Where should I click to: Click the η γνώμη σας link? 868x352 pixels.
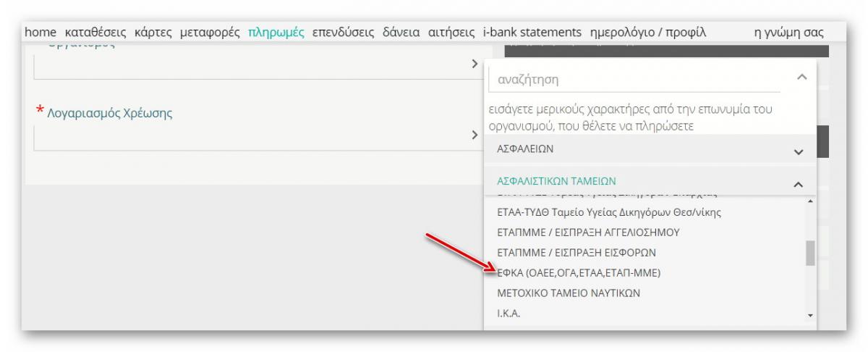pos(788,33)
